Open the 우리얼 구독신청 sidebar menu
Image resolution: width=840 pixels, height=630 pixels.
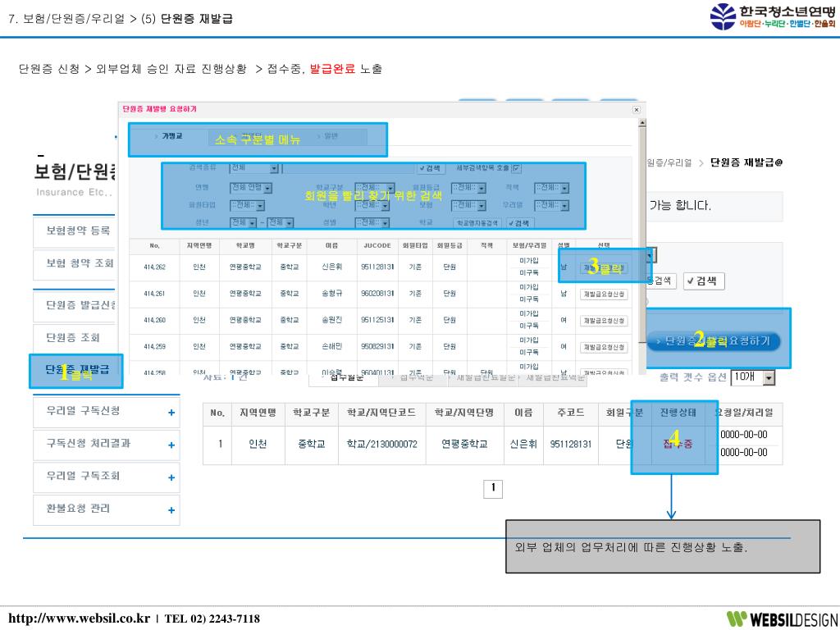point(107,412)
